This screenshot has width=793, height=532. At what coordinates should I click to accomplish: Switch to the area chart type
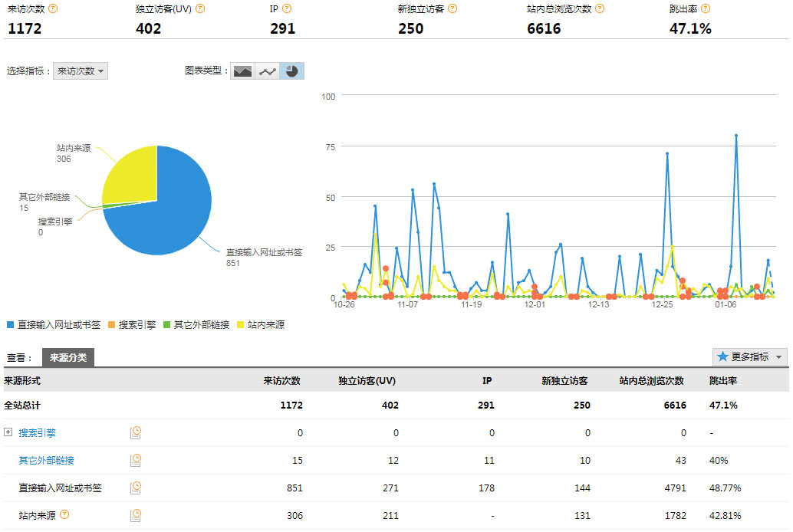[243, 71]
